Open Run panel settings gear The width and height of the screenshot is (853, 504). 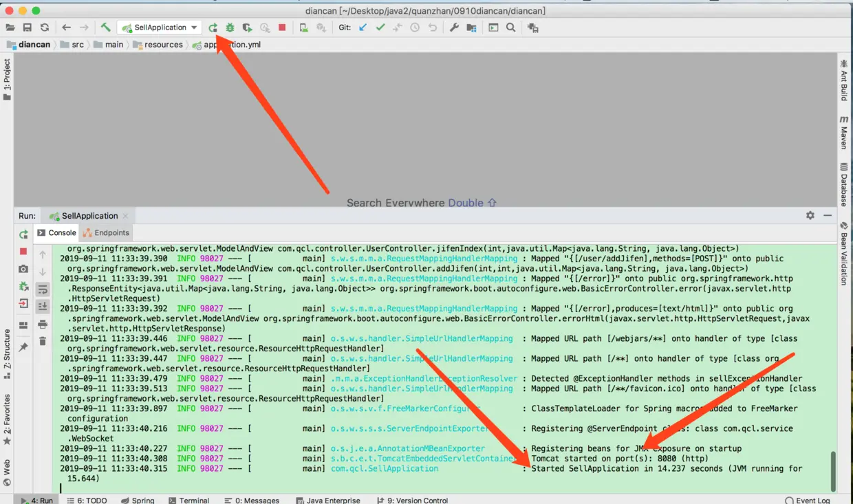[810, 215]
